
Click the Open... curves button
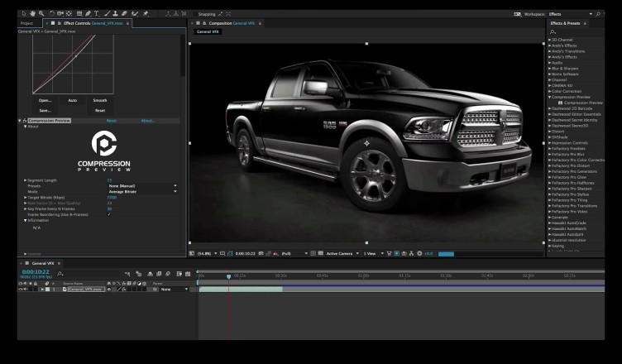click(x=45, y=100)
